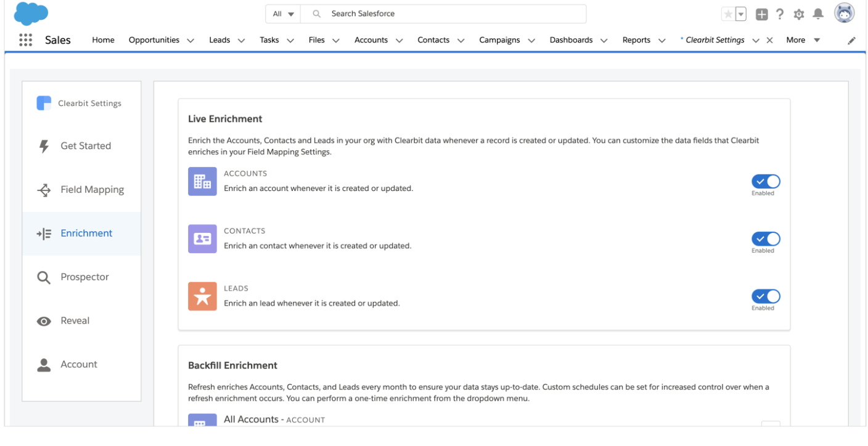
Task: Select Enrichment in the sidebar
Action: [x=81, y=233]
